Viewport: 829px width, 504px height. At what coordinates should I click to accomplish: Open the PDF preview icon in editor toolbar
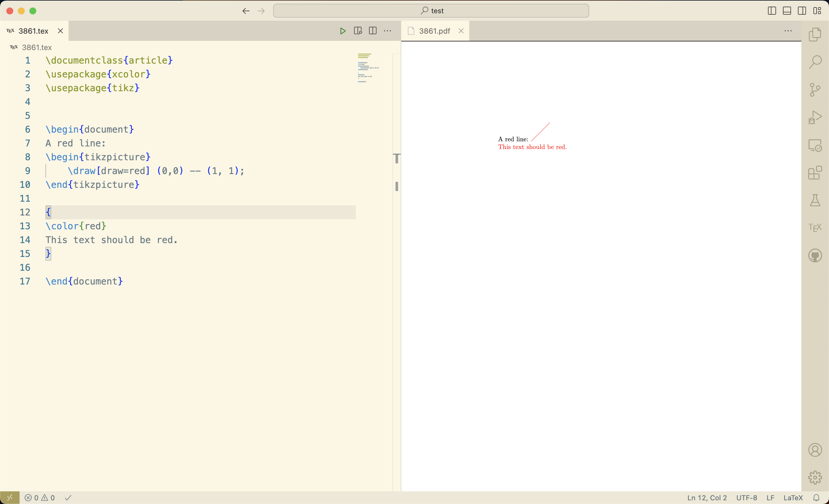click(x=358, y=30)
